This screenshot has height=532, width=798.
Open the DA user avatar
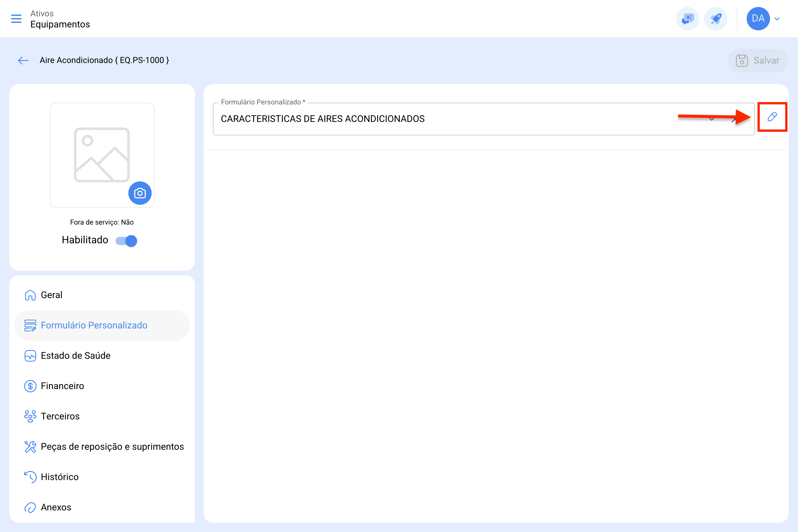(x=758, y=19)
